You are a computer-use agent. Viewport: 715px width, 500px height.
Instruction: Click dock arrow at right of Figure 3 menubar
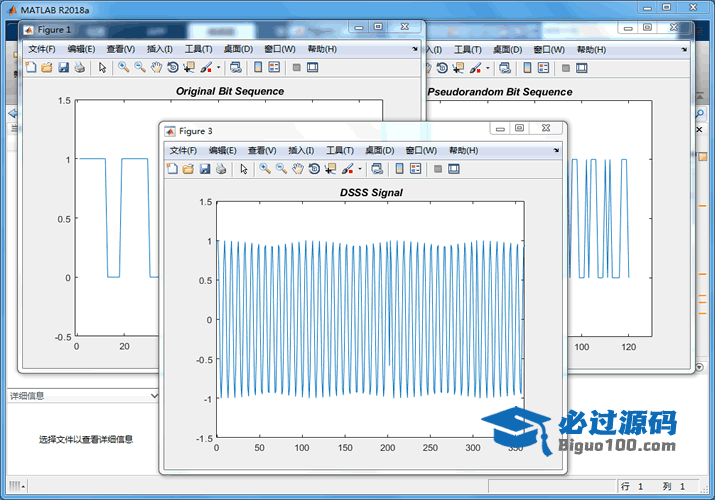click(x=556, y=150)
